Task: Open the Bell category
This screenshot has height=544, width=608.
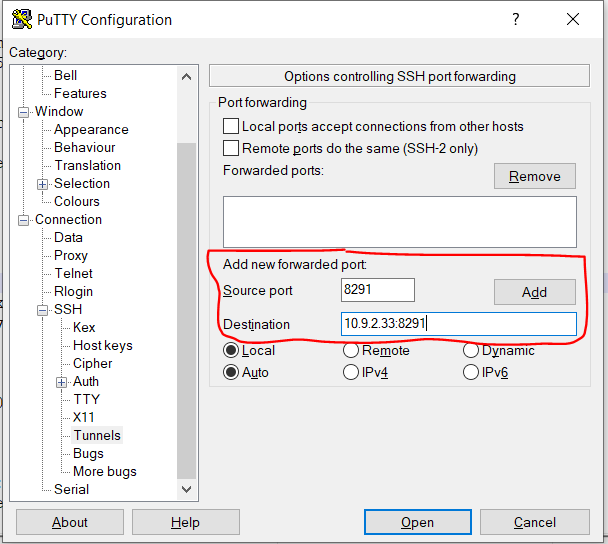Action: (x=66, y=75)
